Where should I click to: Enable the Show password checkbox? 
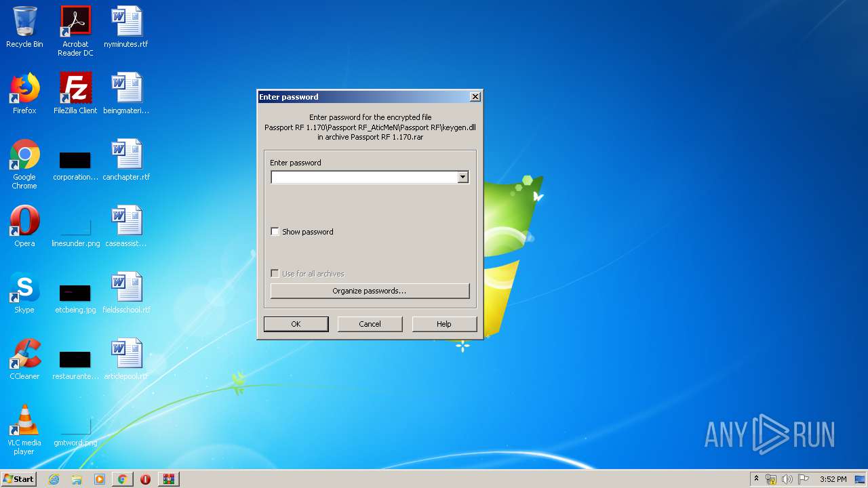tap(275, 231)
